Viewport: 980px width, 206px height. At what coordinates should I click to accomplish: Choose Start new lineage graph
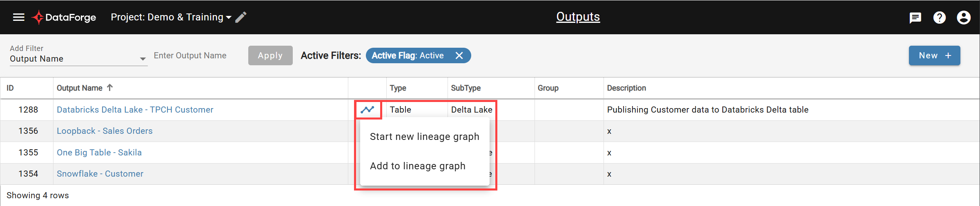[425, 137]
